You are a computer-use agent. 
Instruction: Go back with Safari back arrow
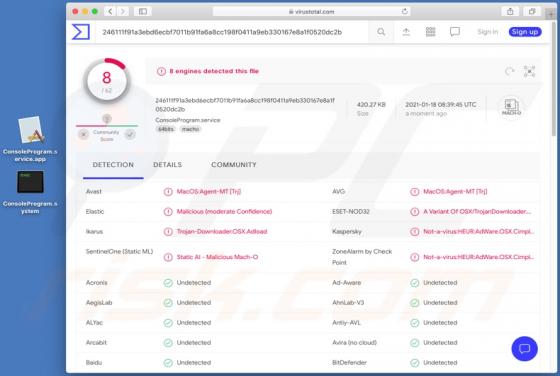110,11
